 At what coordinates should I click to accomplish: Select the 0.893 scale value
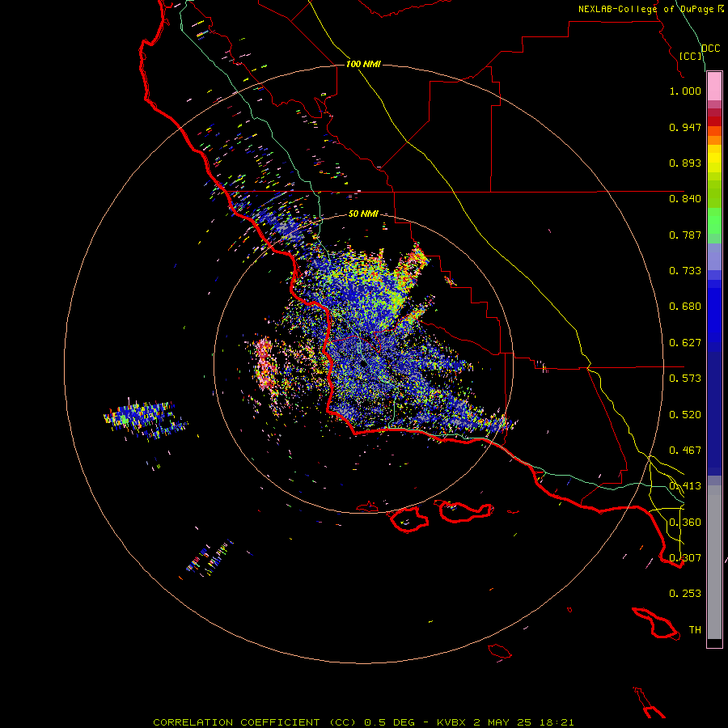[685, 163]
